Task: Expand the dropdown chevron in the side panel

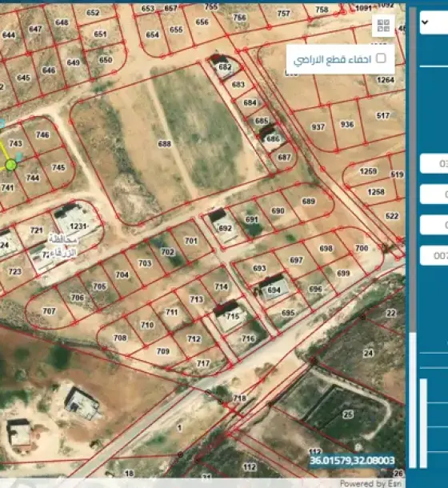Action: click(425, 22)
